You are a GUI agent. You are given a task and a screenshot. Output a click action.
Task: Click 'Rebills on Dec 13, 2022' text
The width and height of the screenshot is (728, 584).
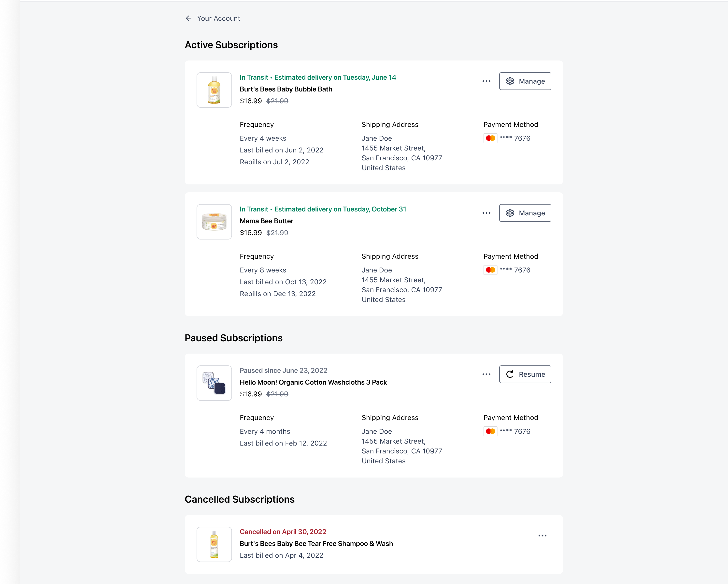[278, 294]
